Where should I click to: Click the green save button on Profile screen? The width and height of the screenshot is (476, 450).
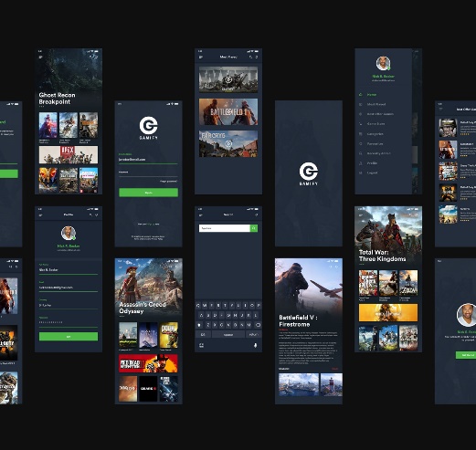pos(69,337)
